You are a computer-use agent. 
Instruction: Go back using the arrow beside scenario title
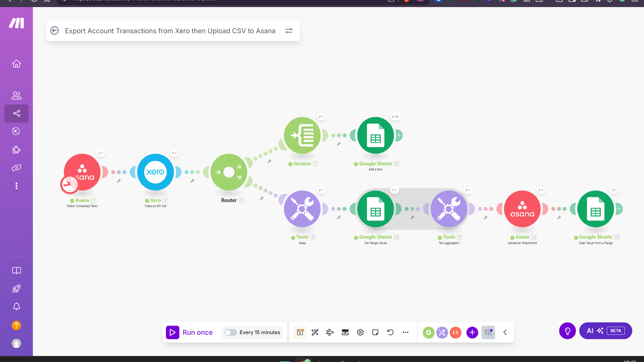[x=54, y=31]
